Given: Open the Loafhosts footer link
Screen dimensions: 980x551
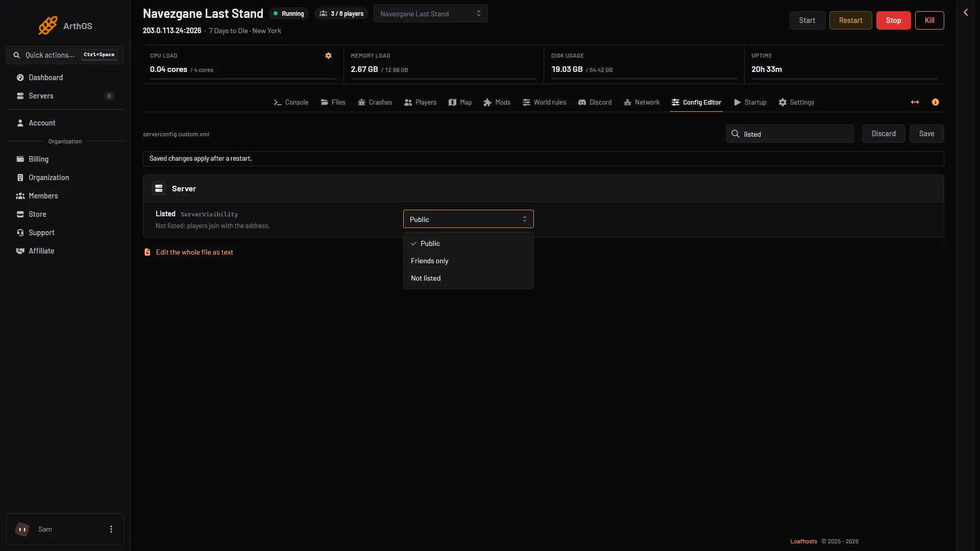Looking at the screenshot, I should click(x=803, y=541).
